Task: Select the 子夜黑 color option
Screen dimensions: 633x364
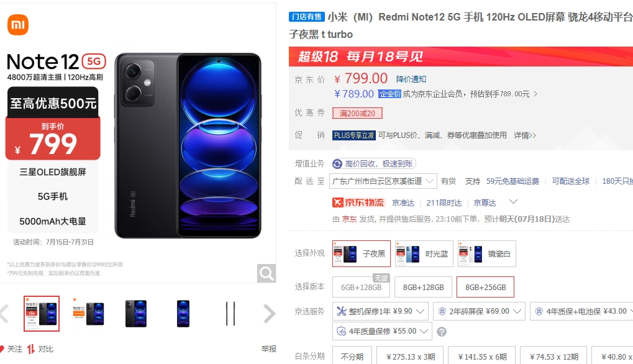Action: pyautogui.click(x=362, y=254)
